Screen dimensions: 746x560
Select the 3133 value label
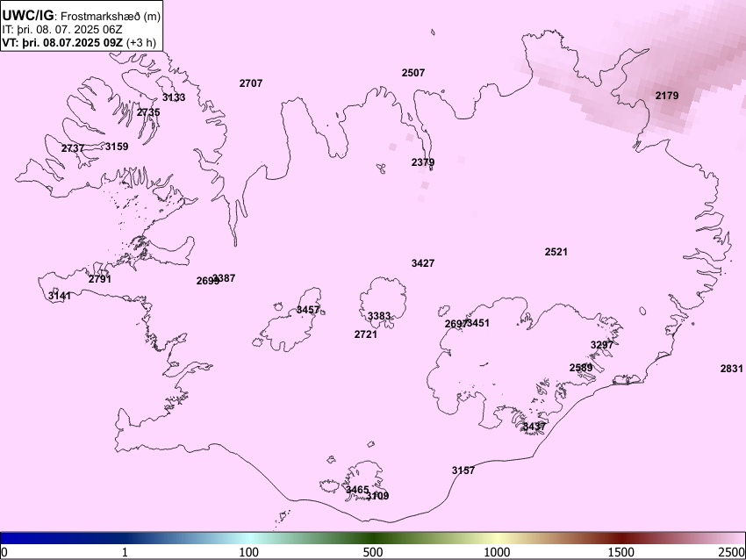[x=174, y=97]
